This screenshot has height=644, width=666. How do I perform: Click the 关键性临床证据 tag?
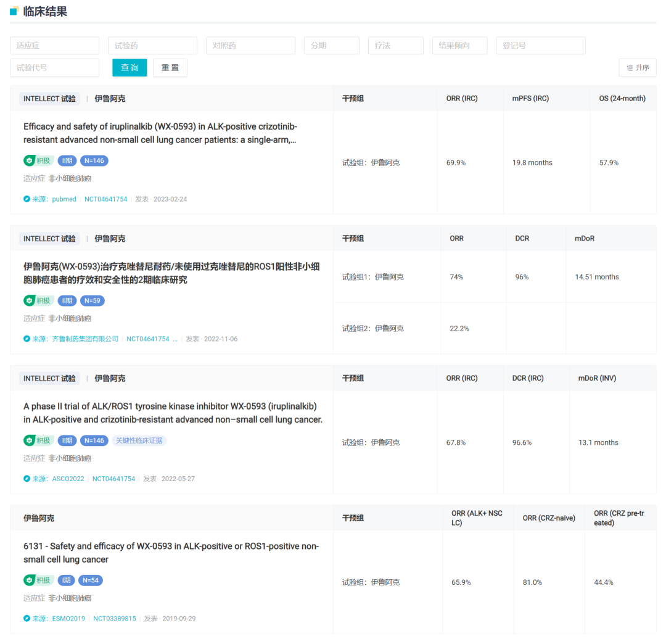pos(139,440)
